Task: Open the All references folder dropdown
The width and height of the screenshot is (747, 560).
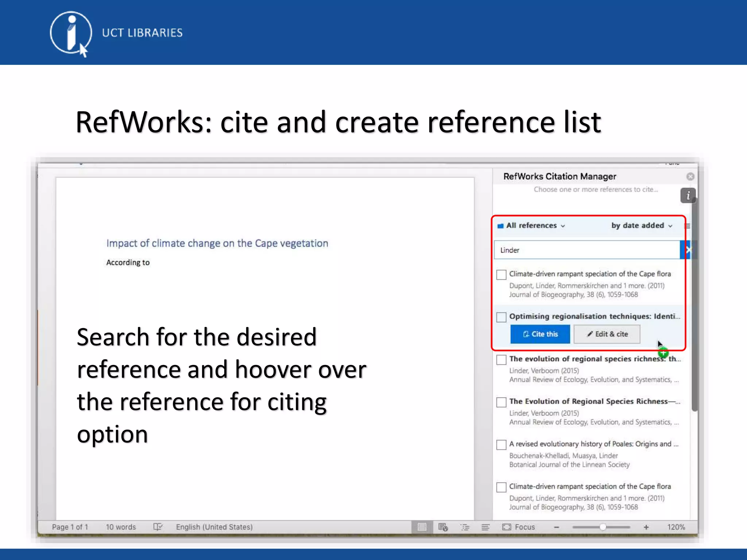Action: click(531, 226)
